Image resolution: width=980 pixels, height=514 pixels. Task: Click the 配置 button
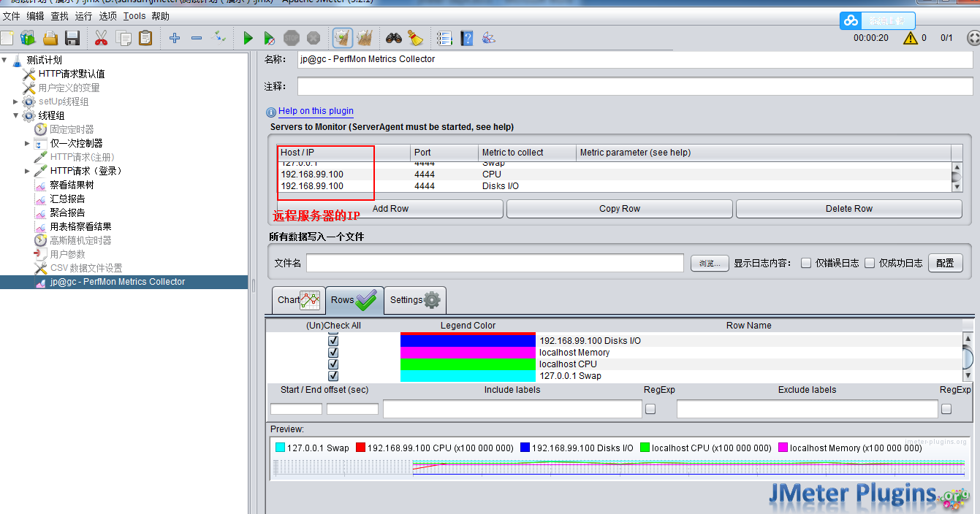[x=946, y=263]
